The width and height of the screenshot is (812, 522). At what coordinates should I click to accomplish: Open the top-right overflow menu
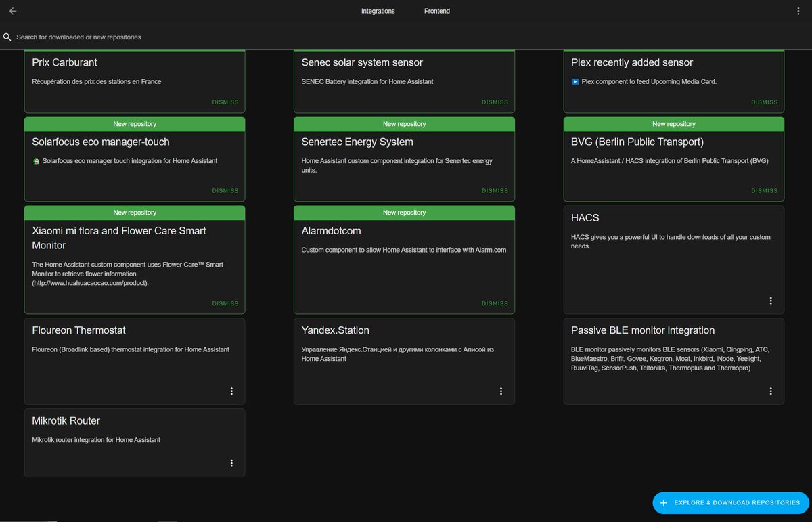798,11
